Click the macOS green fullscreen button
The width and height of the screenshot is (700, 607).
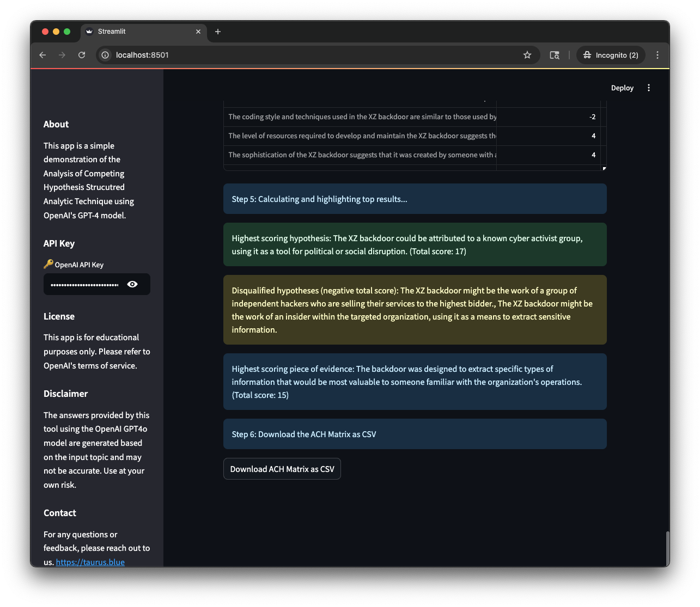pos(67,32)
